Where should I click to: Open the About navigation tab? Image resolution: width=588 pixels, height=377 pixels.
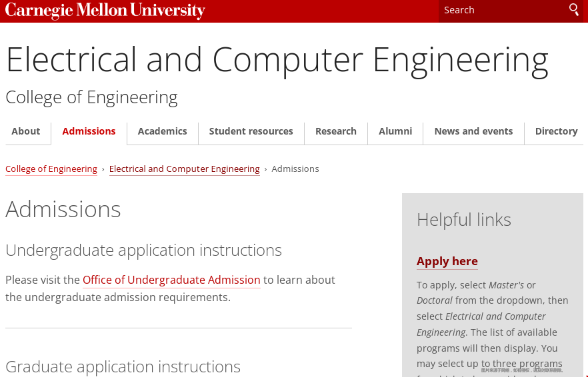(26, 131)
